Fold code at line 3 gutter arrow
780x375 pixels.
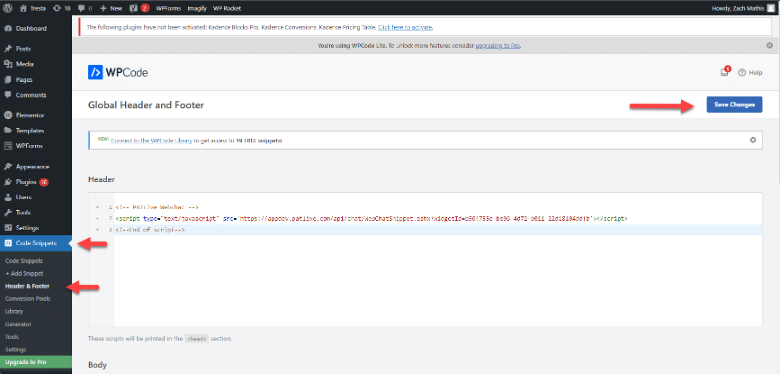[97, 230]
